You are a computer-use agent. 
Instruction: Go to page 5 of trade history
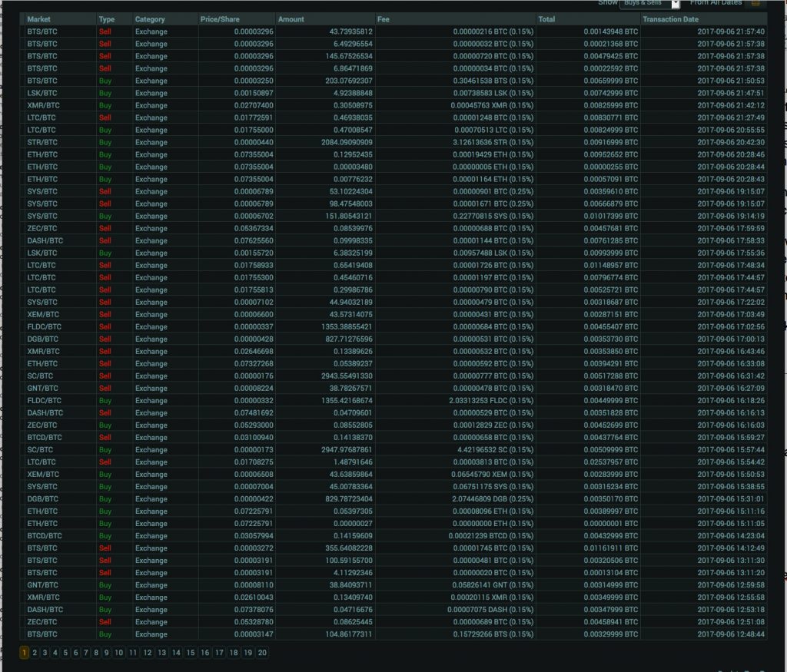tap(65, 653)
